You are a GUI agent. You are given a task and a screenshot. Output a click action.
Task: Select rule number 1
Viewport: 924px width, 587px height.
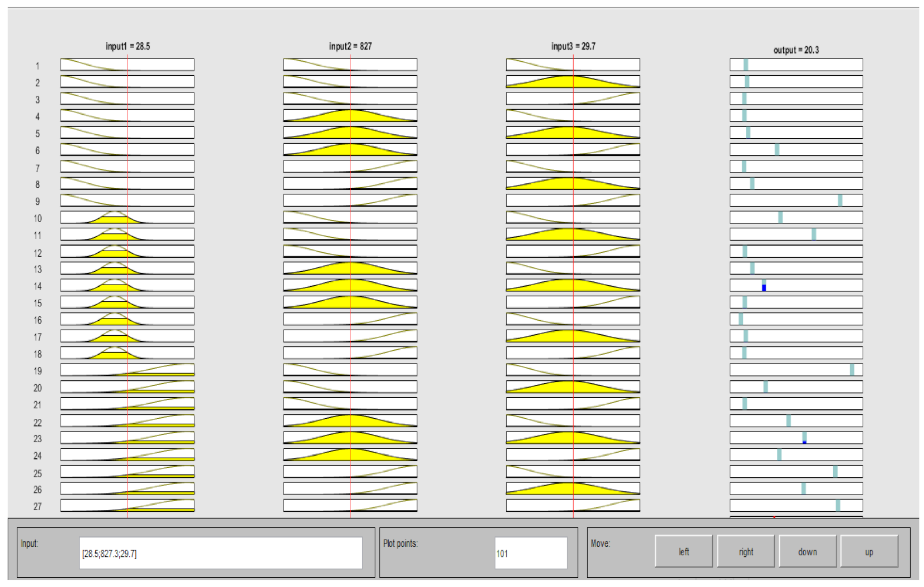click(x=38, y=66)
